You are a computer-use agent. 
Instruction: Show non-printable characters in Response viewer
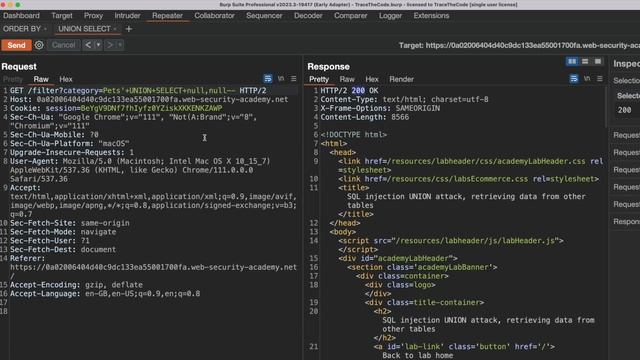point(587,79)
